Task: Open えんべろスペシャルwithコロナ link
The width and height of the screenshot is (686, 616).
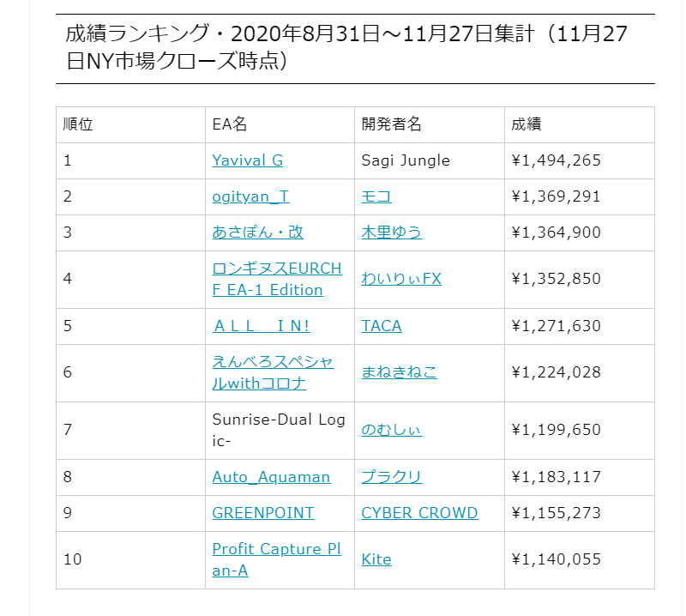Action: click(273, 372)
